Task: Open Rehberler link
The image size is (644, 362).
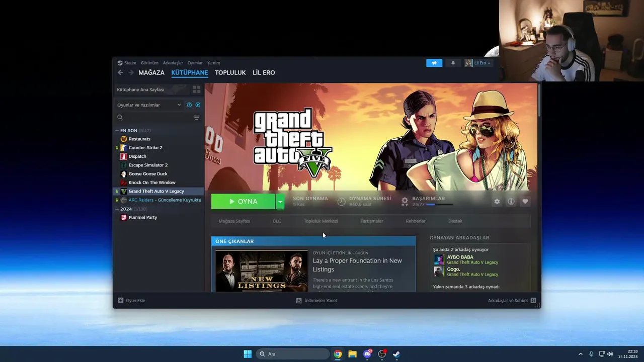Action: click(x=416, y=221)
